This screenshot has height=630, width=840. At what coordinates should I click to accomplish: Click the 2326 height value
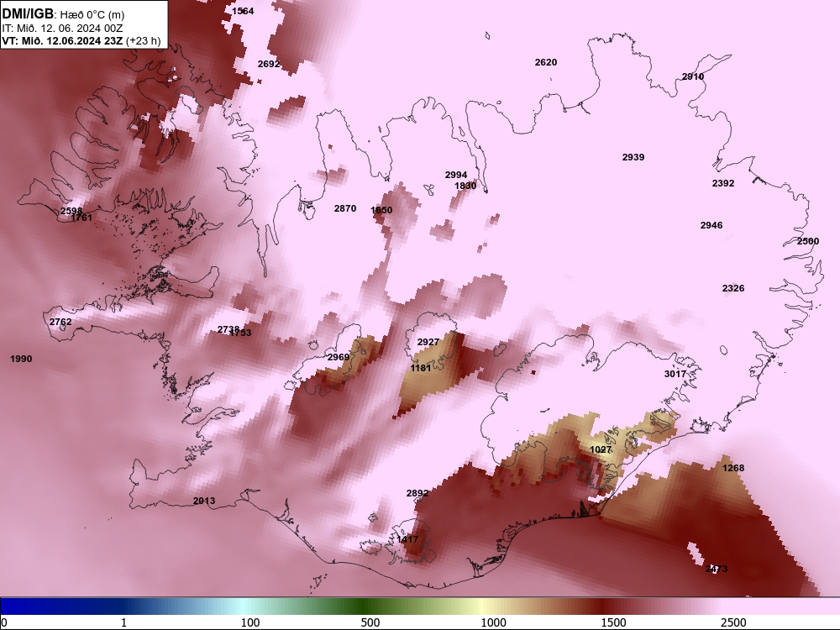[733, 288]
